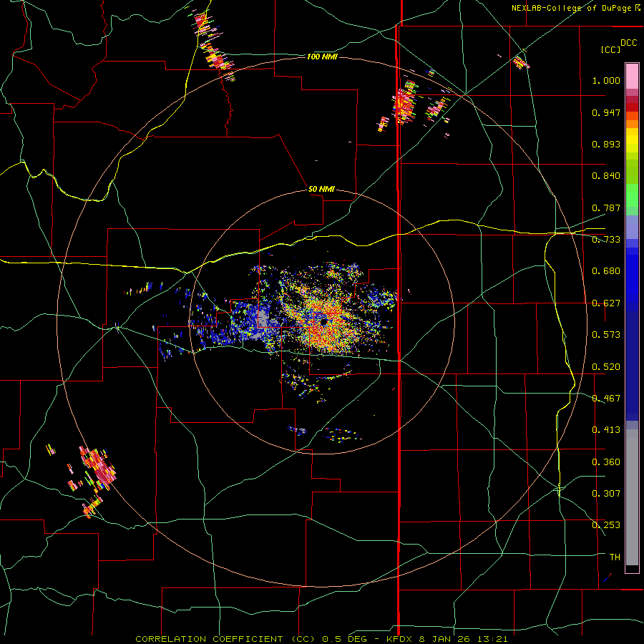Click the [CC] legend unit label

pyautogui.click(x=611, y=49)
